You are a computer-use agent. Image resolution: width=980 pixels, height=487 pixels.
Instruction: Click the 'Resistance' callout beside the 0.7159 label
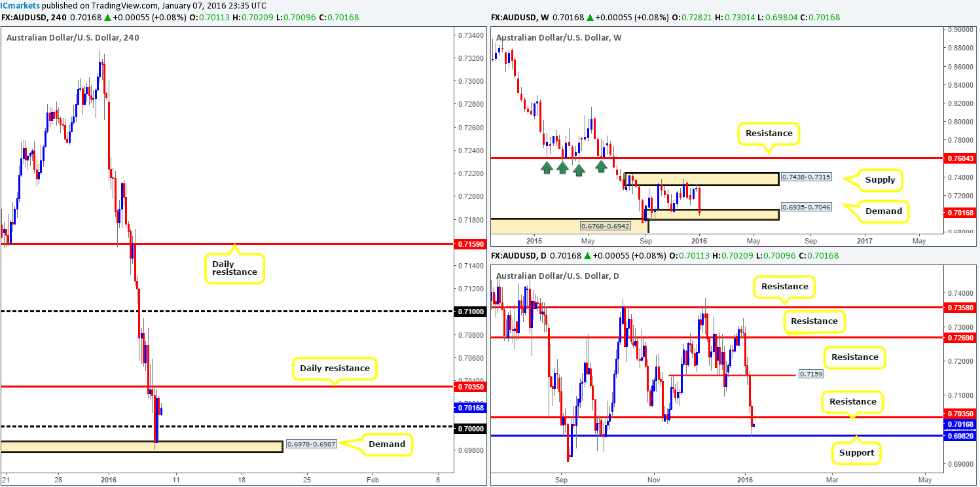pos(855,357)
